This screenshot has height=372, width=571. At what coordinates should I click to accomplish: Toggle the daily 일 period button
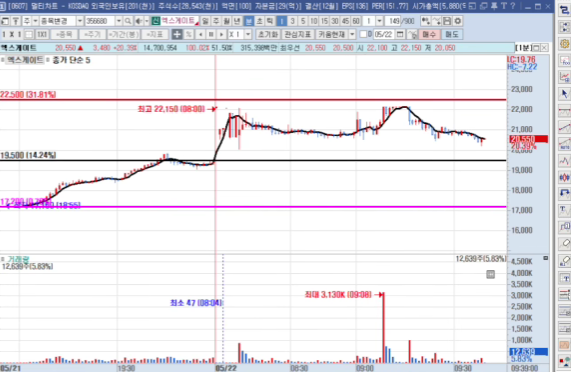tap(205, 21)
